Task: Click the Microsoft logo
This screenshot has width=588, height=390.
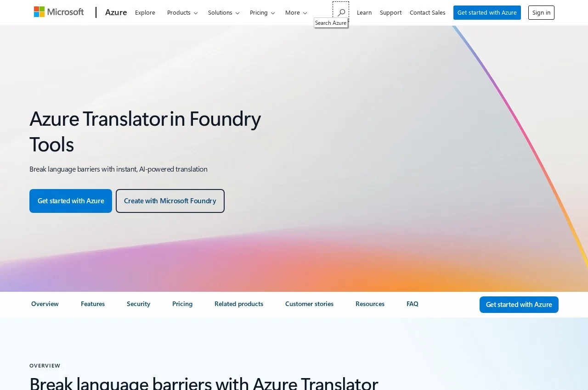Action: coord(59,12)
